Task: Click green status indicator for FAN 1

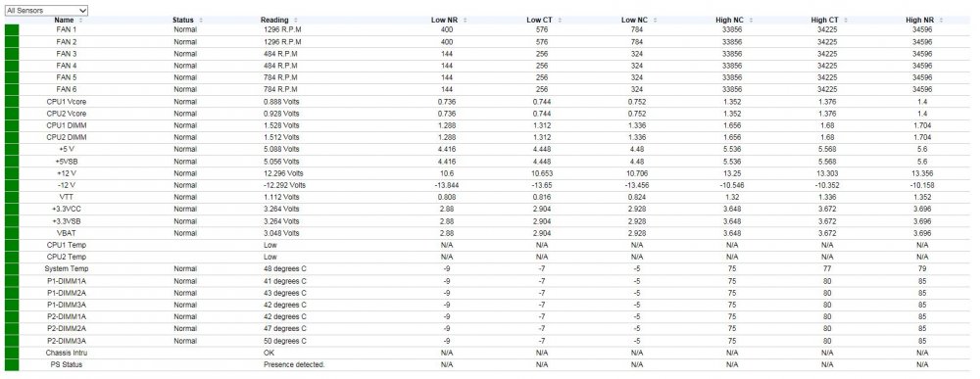Action: click(12, 30)
